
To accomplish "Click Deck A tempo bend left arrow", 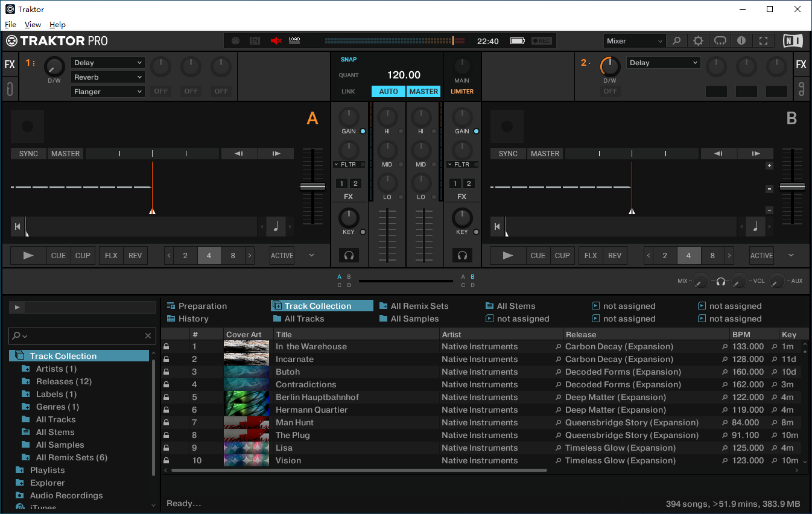I will (x=239, y=154).
